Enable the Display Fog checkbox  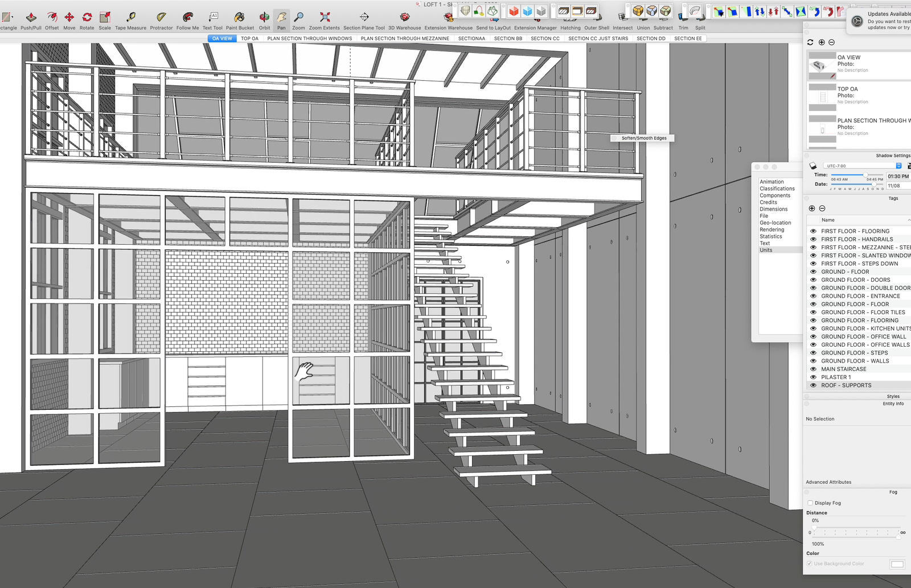(x=810, y=503)
